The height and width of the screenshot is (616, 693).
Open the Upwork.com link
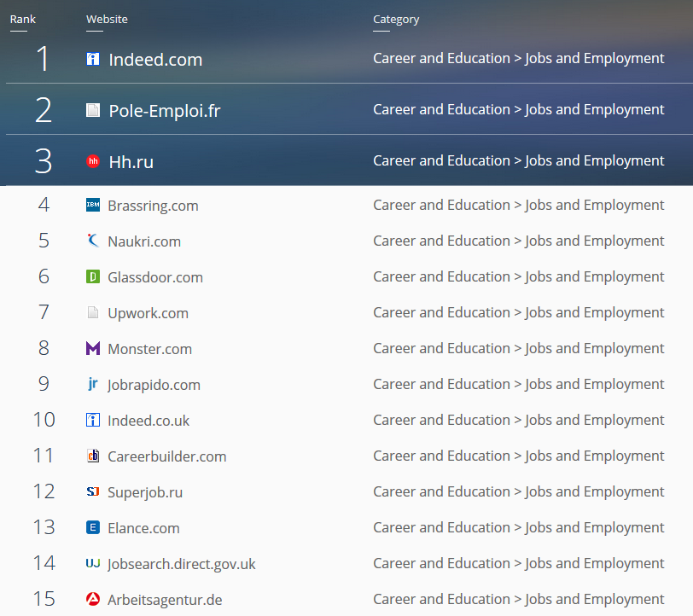click(x=148, y=314)
